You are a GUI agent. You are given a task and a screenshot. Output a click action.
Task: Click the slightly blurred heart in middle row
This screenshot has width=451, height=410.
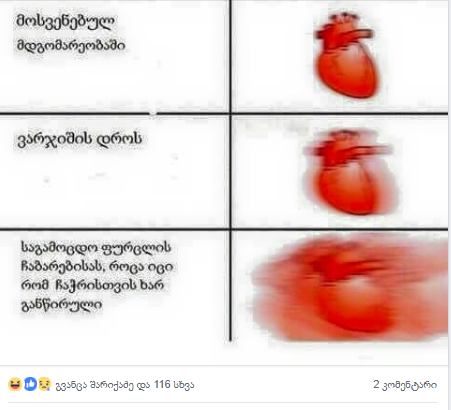(x=348, y=172)
